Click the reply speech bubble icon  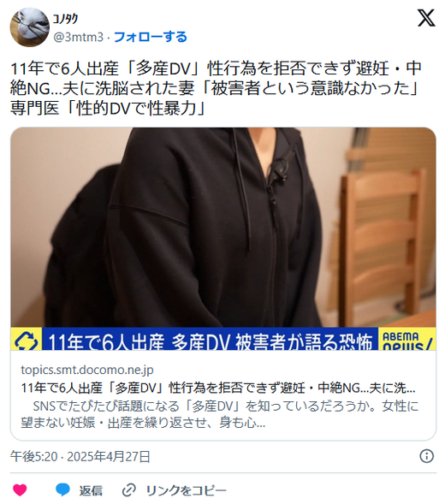pyautogui.click(x=62, y=489)
